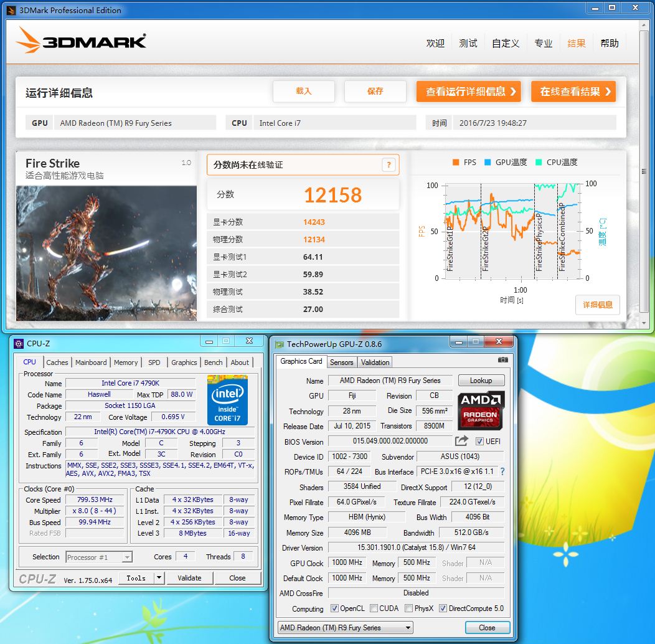Click the Lookup button in GPU-Z

481,381
